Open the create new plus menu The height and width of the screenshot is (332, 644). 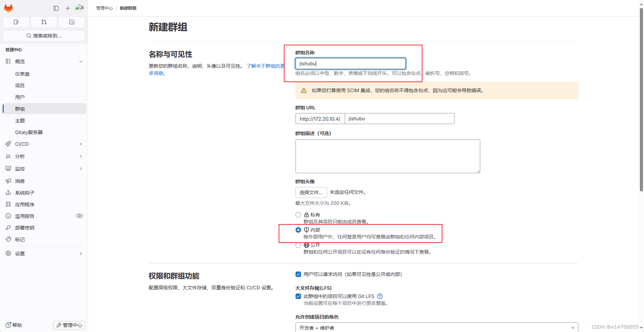click(68, 8)
